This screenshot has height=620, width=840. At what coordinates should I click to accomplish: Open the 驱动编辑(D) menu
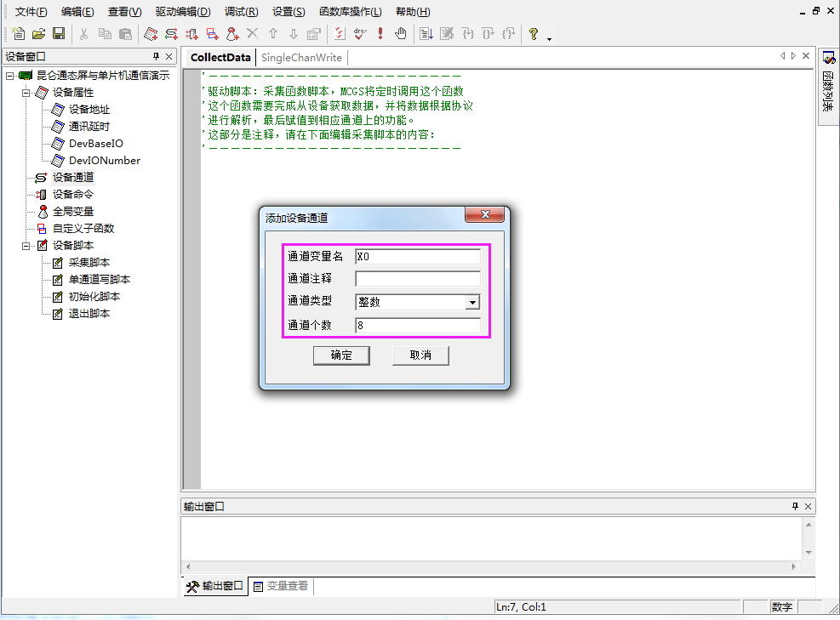[x=183, y=12]
